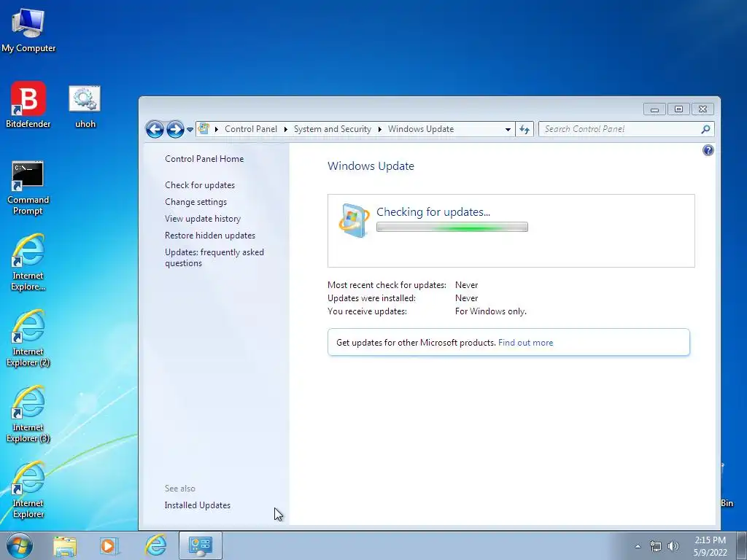The image size is (747, 560).
Task: Click the Checking for updates progress bar
Action: click(452, 227)
